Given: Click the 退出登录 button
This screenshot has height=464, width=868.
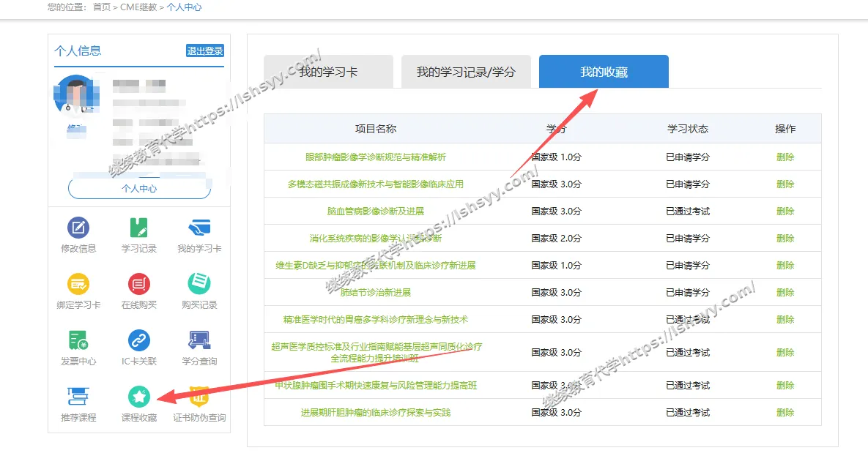Looking at the screenshot, I should (x=205, y=51).
